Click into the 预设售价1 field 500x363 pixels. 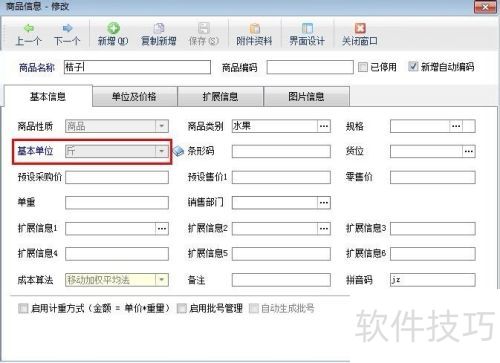pyautogui.click(x=281, y=177)
